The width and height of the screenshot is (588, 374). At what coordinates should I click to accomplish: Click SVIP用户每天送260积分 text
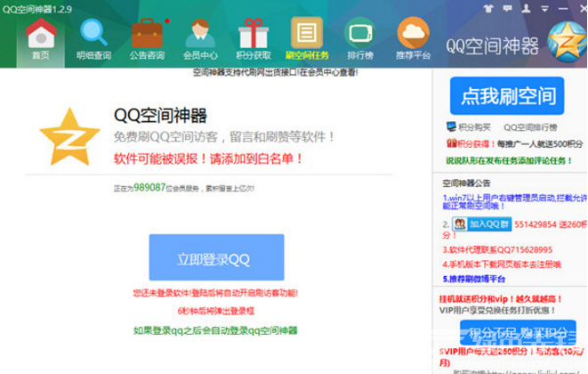click(x=511, y=357)
